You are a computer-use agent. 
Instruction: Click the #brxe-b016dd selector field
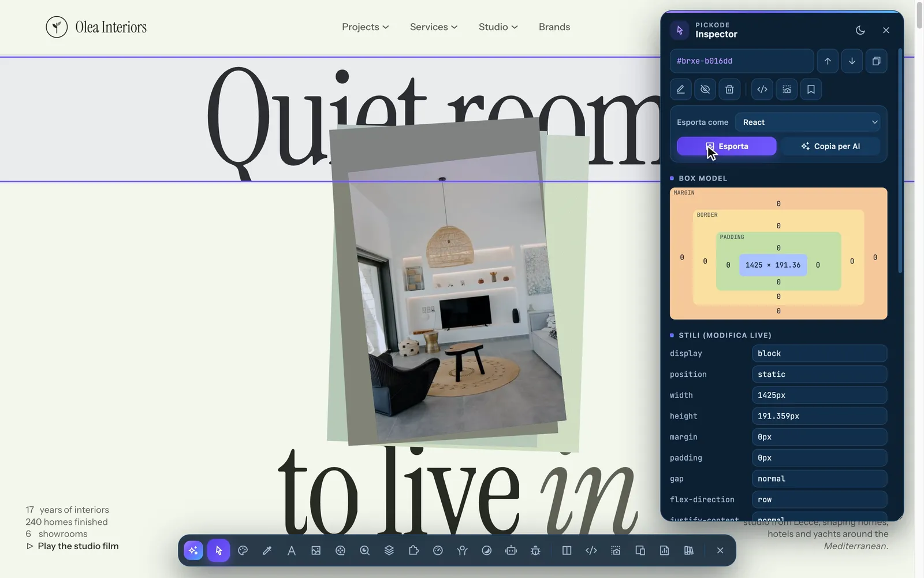point(742,61)
